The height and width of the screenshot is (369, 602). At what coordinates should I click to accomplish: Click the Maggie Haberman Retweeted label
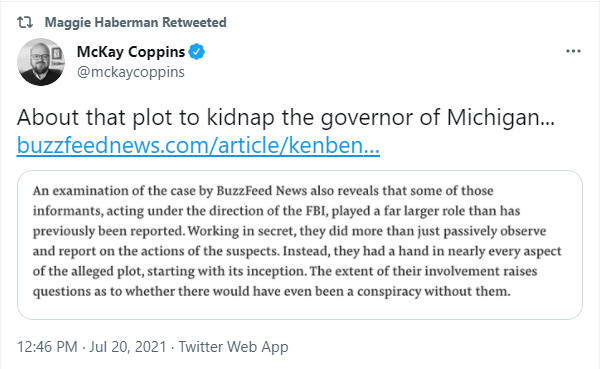pos(136,22)
